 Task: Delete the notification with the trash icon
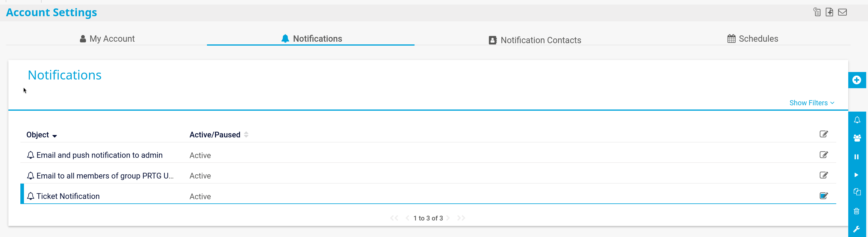point(857,211)
